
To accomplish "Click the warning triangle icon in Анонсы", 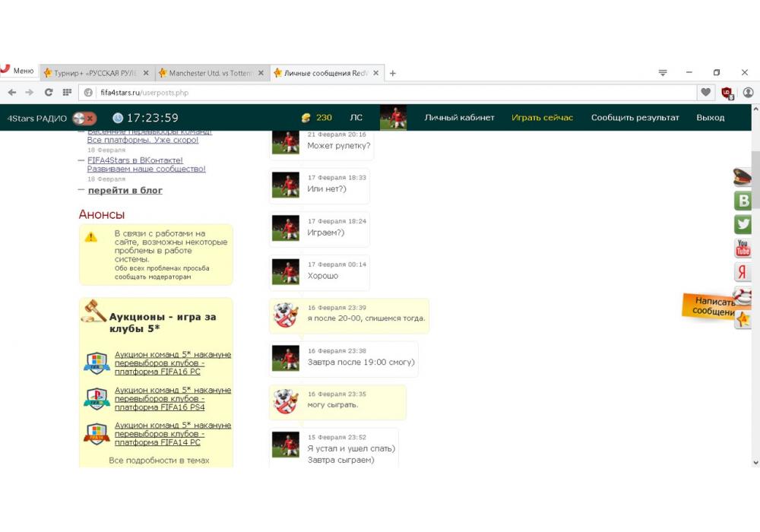I will (90, 237).
